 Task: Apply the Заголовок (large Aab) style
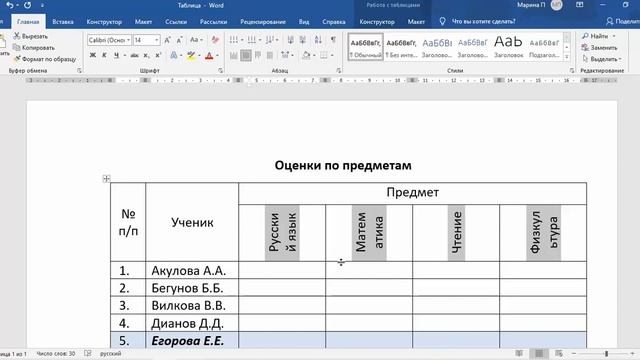coord(508,47)
